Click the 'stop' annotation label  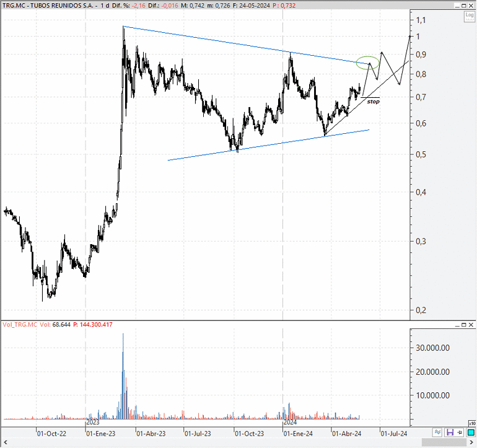coord(374,102)
